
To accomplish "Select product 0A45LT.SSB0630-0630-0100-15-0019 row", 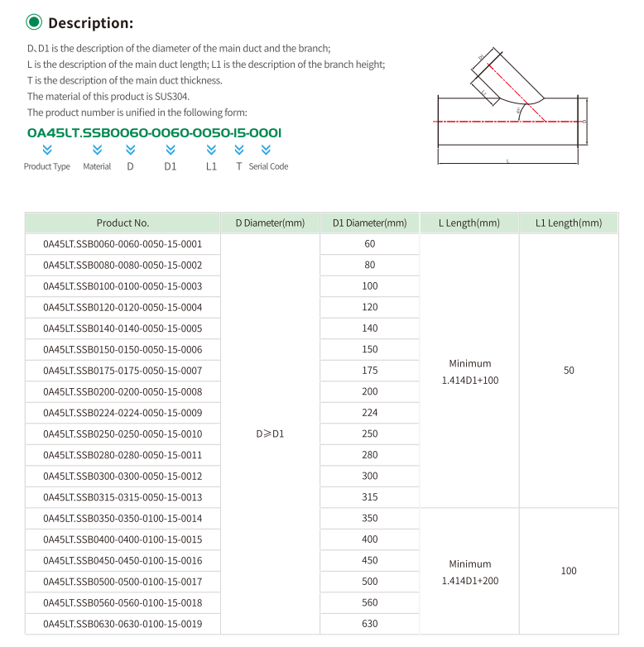I will 123,624.
